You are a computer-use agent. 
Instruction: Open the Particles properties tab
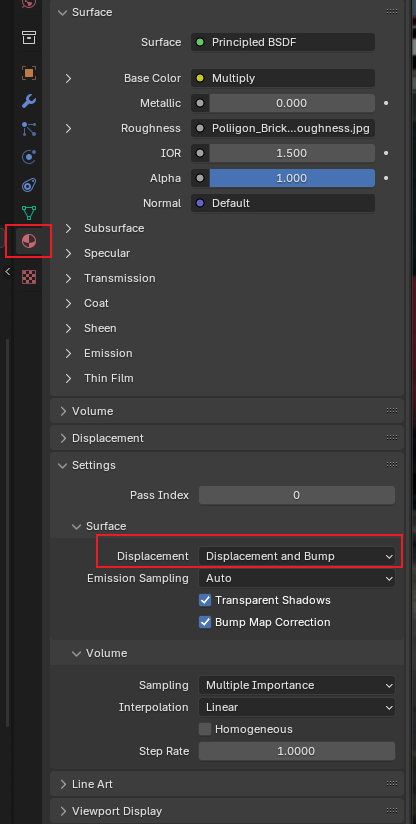28,129
